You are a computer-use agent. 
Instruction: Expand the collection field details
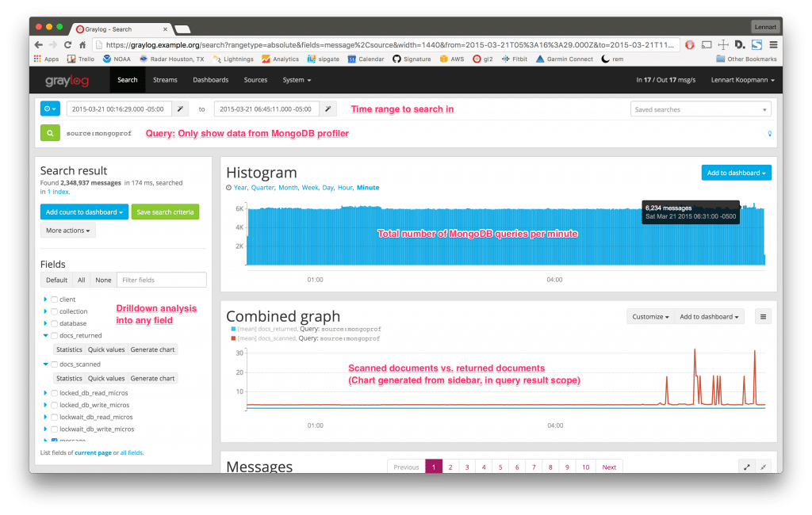[45, 311]
